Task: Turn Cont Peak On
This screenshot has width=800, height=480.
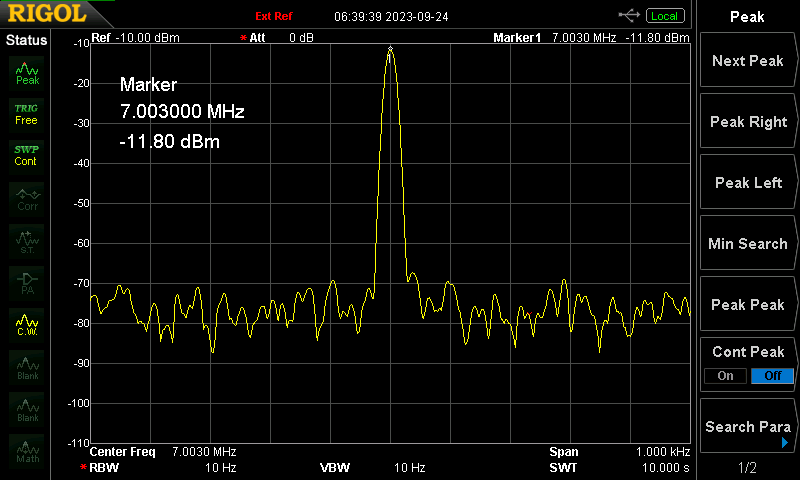Action: [725, 376]
